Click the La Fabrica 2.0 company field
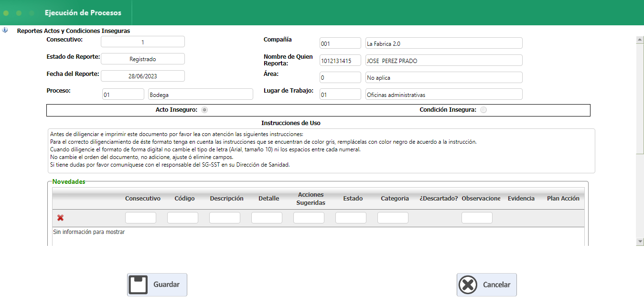 click(x=444, y=43)
